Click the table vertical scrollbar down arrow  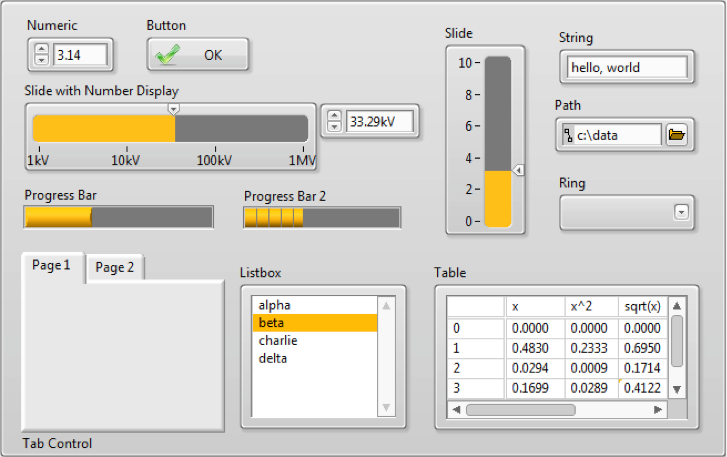coord(677,389)
